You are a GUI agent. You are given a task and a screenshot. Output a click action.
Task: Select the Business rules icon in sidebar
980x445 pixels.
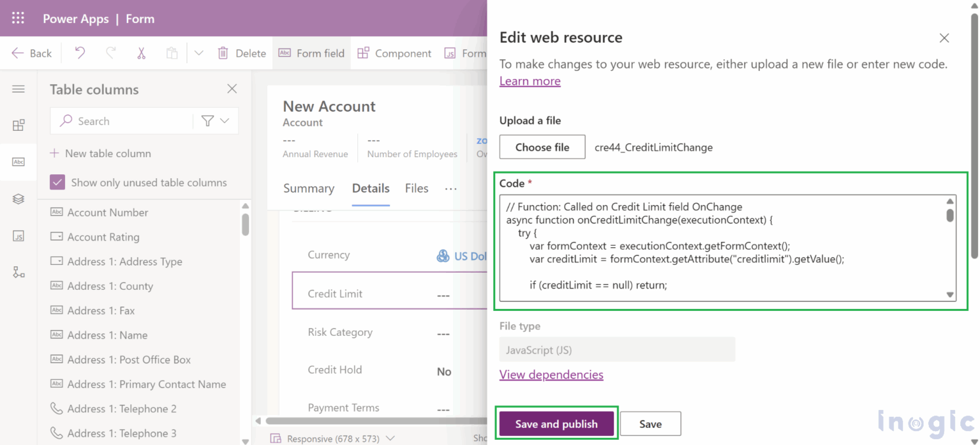[x=19, y=272]
